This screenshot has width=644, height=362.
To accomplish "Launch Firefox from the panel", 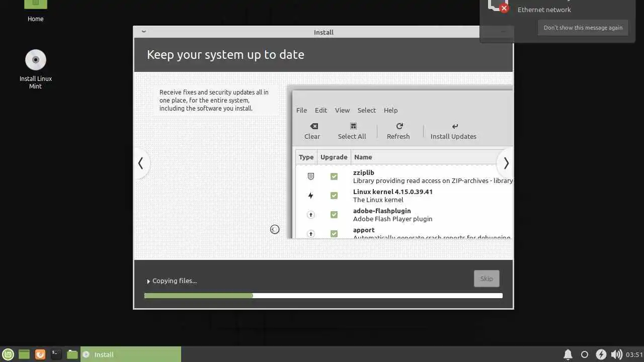I will 40,354.
